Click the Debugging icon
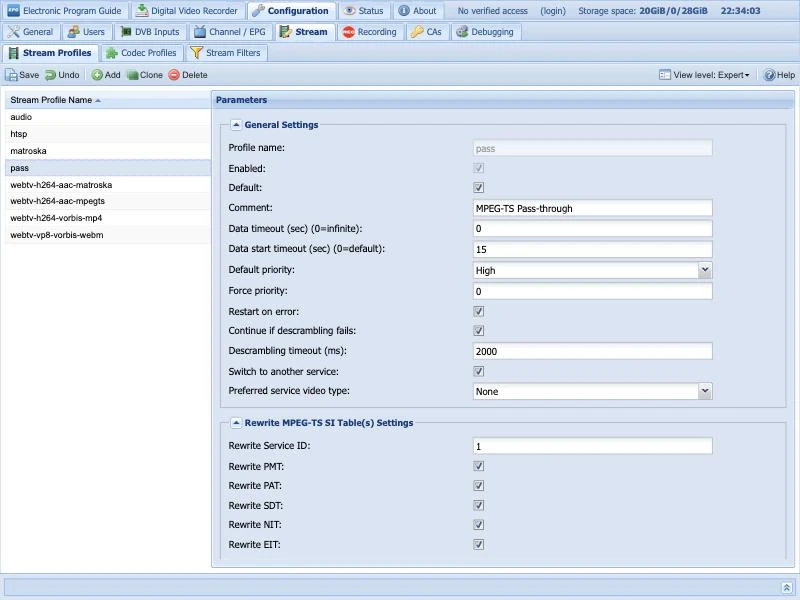Screen dimensions: 800x600 click(462, 32)
